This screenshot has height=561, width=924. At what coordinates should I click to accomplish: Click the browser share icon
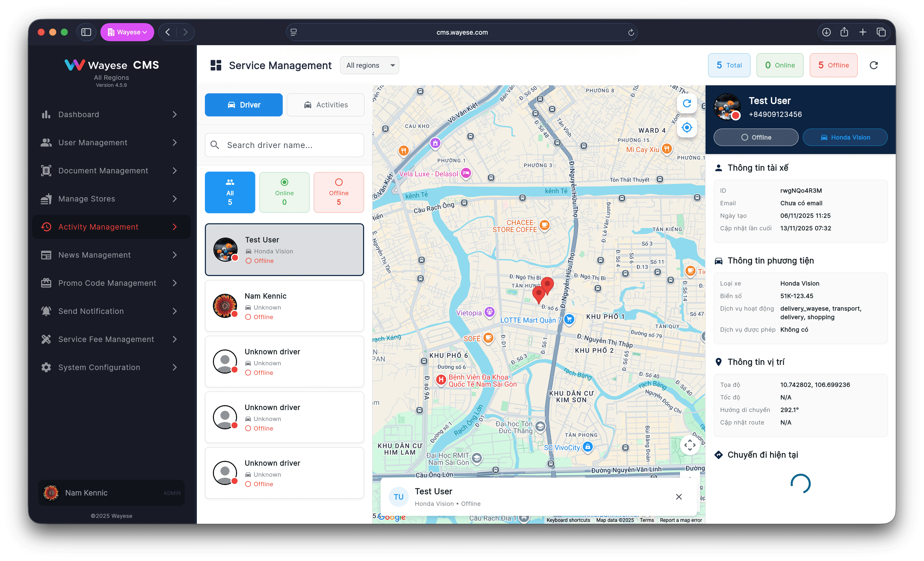point(844,32)
